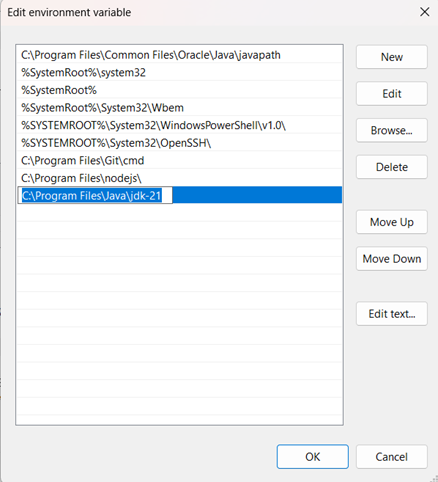
Task: Open the Browse... folder picker
Action: click(392, 130)
